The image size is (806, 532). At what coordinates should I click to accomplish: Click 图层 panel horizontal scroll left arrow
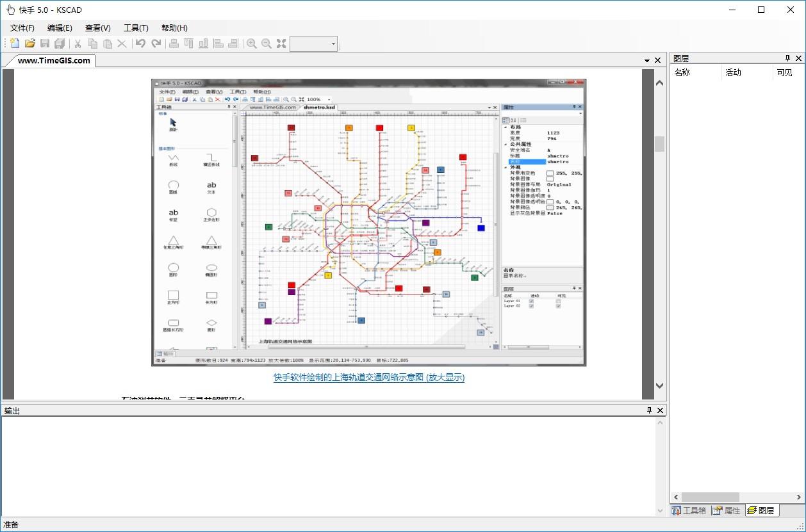click(676, 497)
